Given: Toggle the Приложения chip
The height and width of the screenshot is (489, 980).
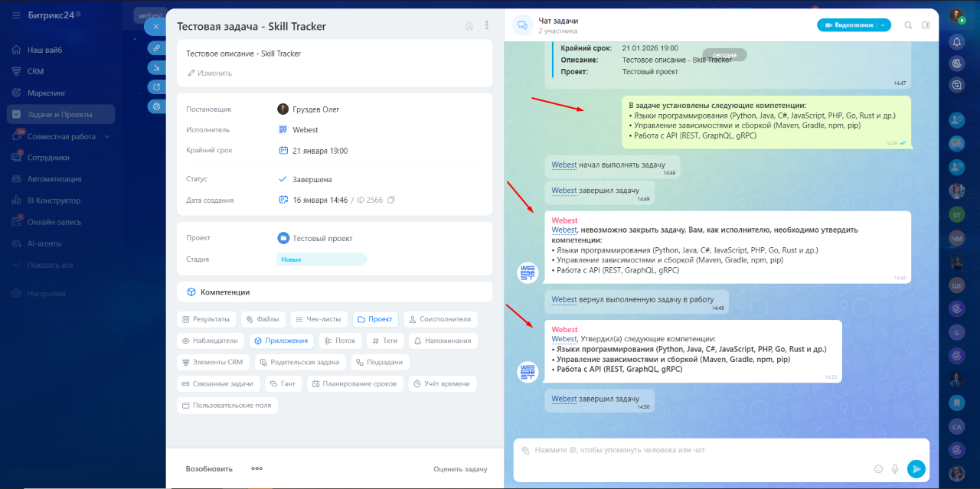Looking at the screenshot, I should click(x=281, y=341).
